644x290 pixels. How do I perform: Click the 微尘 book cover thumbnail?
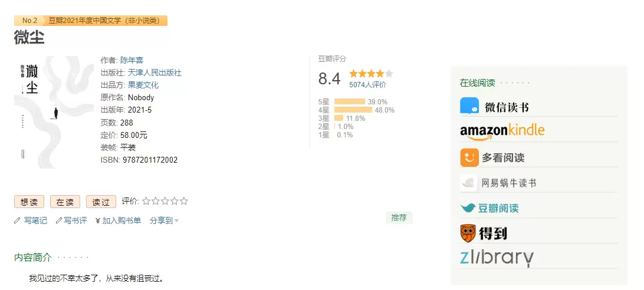(x=54, y=112)
